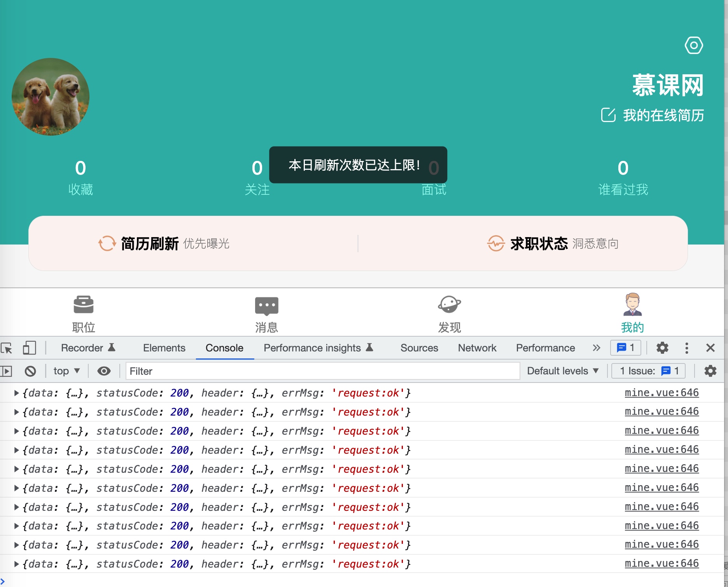This screenshot has height=587, width=728.
Task: Switch to 职位 tab via briefcase icon
Action: 84,304
